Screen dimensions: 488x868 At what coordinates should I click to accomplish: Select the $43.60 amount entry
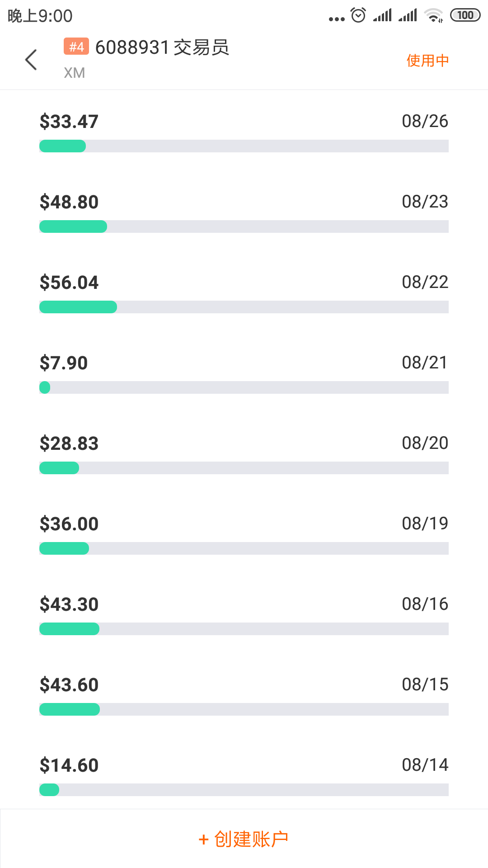pyautogui.click(x=69, y=685)
